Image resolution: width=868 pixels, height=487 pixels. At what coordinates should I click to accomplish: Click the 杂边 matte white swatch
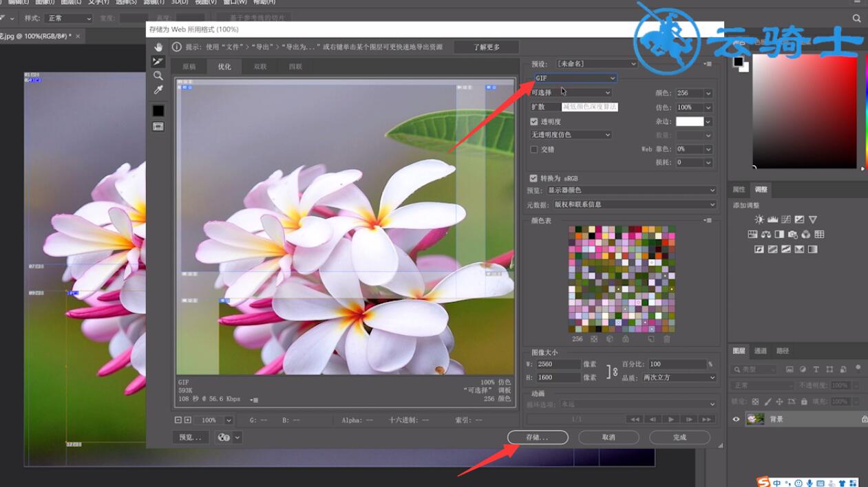tap(690, 121)
